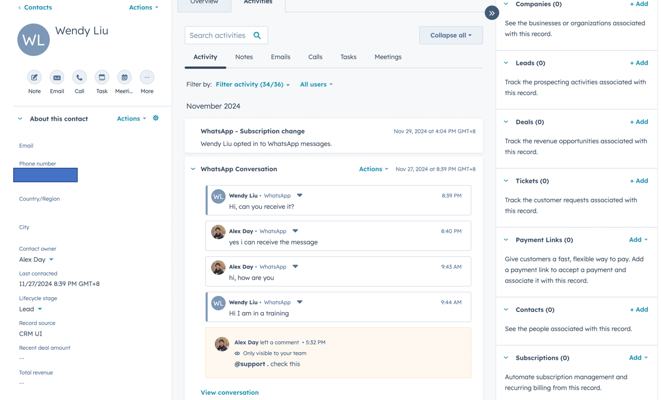Switch to the Calls tab
661x400 pixels.
point(315,57)
